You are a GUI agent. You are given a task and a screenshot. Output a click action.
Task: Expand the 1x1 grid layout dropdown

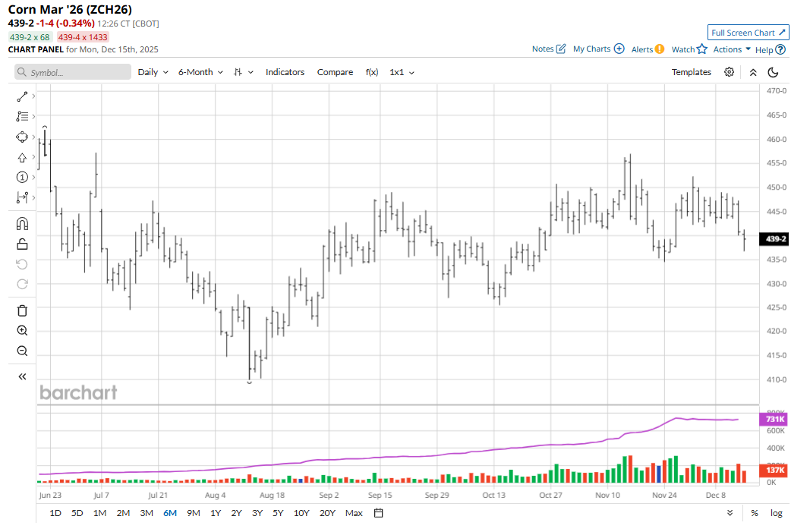click(402, 72)
